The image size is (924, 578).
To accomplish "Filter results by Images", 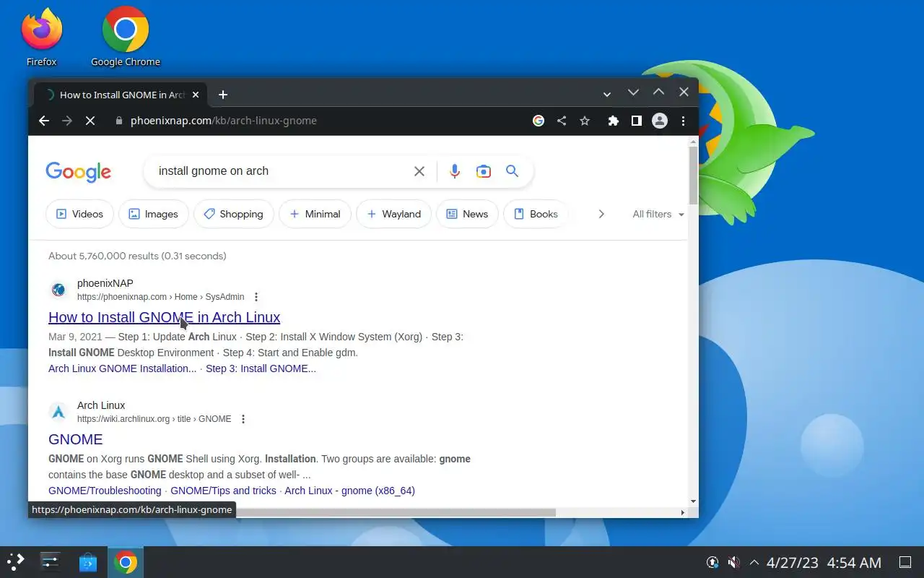I will (153, 214).
